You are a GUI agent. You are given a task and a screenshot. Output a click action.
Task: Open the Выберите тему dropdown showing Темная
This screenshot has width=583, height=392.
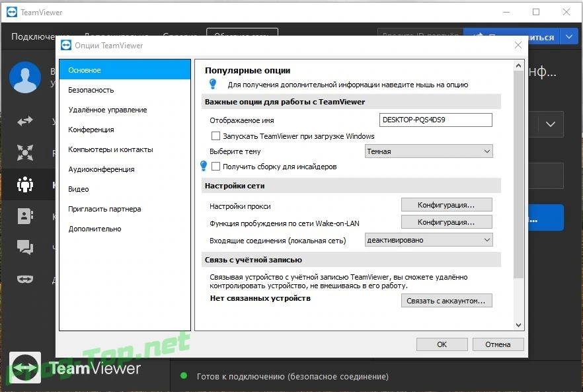point(429,151)
